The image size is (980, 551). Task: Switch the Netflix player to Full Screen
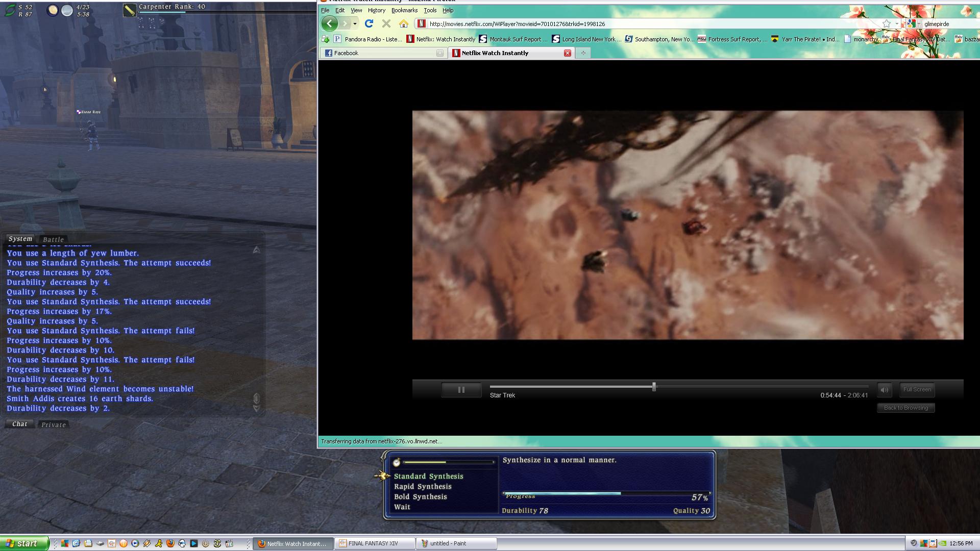pyautogui.click(x=917, y=389)
